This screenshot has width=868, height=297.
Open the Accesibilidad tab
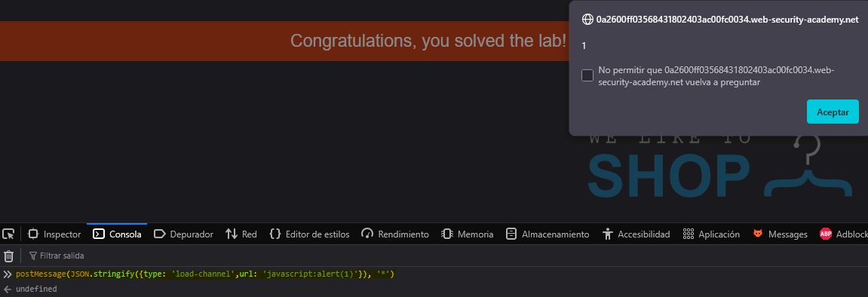tap(636, 234)
